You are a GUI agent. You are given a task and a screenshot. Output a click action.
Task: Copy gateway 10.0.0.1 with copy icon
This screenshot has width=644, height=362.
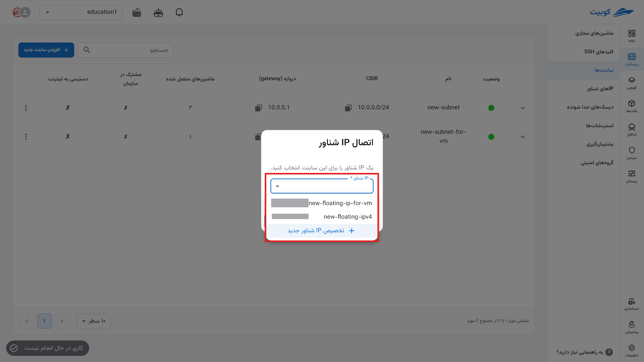pos(258,108)
